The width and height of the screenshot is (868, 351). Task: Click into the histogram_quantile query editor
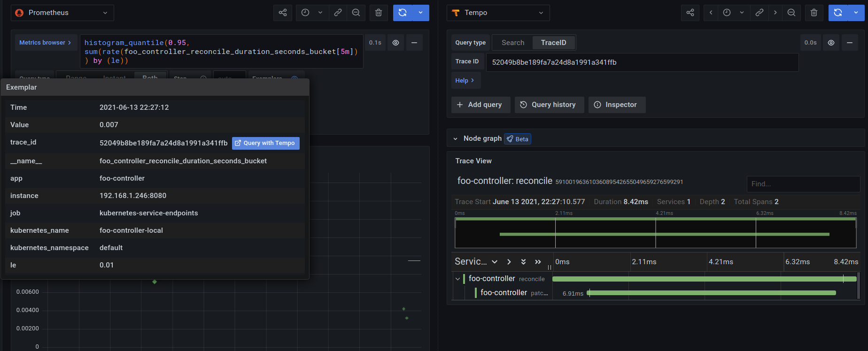(x=221, y=52)
